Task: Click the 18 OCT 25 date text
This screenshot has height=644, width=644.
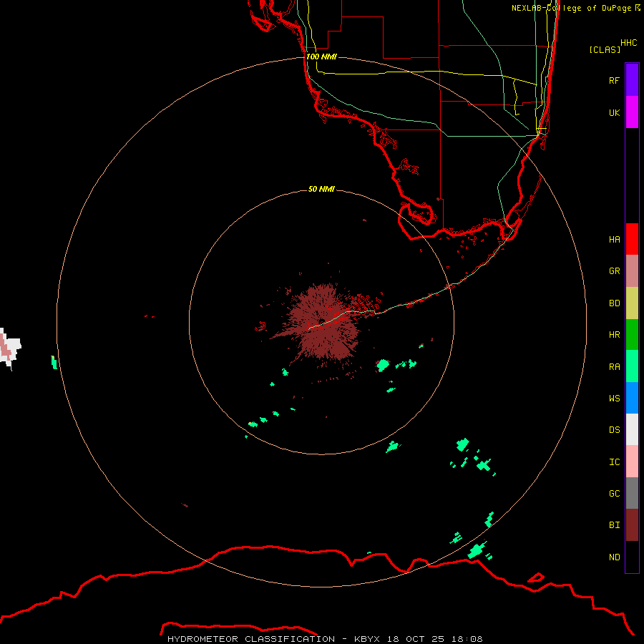Action: click(416, 639)
